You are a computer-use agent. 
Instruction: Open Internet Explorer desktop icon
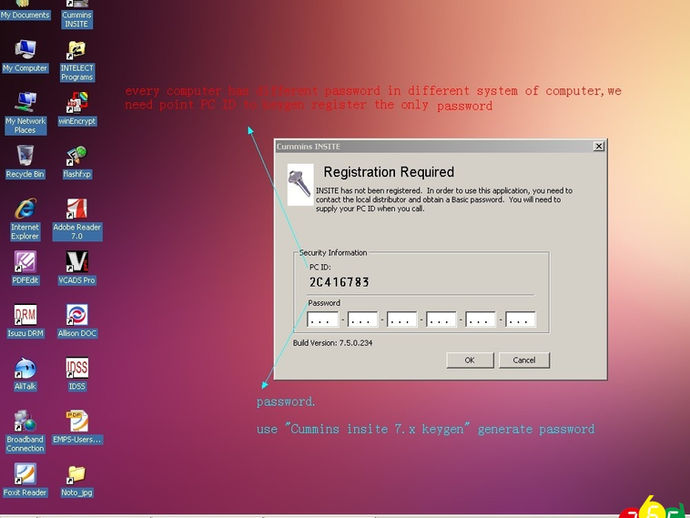(x=25, y=219)
